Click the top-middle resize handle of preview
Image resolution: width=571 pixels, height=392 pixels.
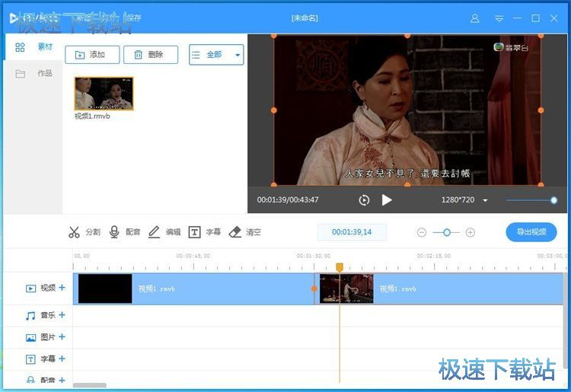point(407,36)
